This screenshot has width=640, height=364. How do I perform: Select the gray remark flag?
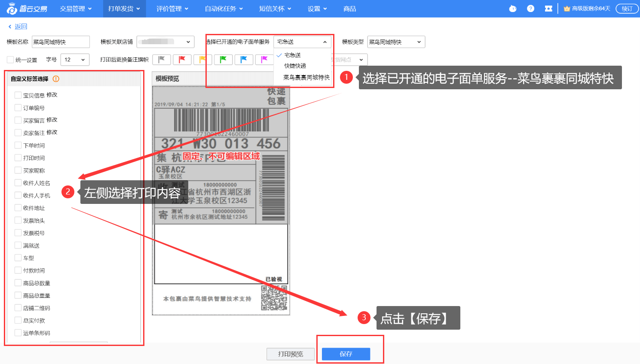tap(162, 60)
